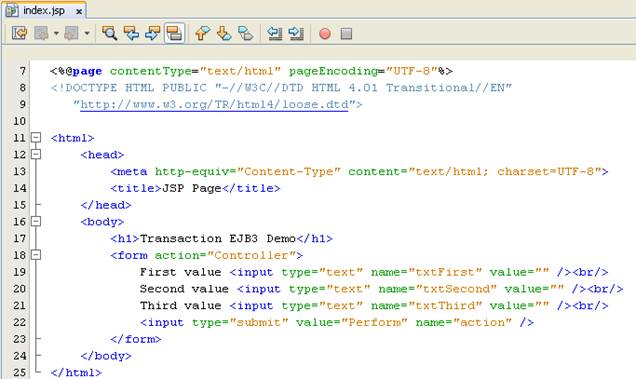Image resolution: width=636 pixels, height=379 pixels.
Task: Click the "submit" type value
Action: (259, 323)
